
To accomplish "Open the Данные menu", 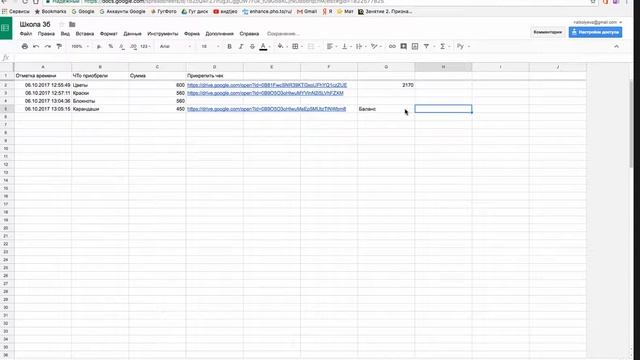I will [x=132, y=34].
